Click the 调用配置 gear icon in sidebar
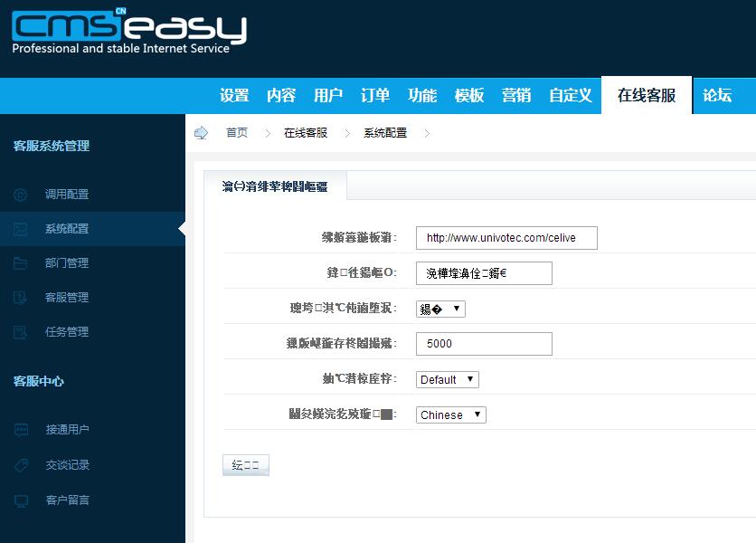Screen dimensions: 756x543 click(23, 195)
